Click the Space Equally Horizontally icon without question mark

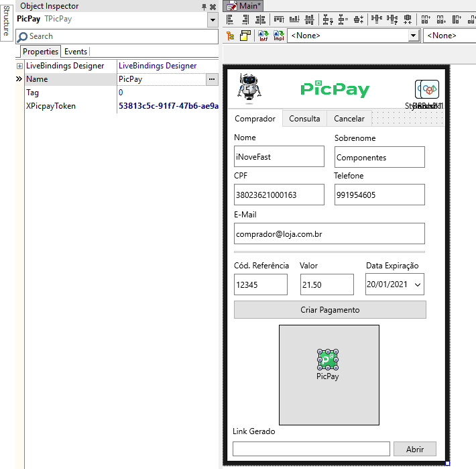[376, 19]
